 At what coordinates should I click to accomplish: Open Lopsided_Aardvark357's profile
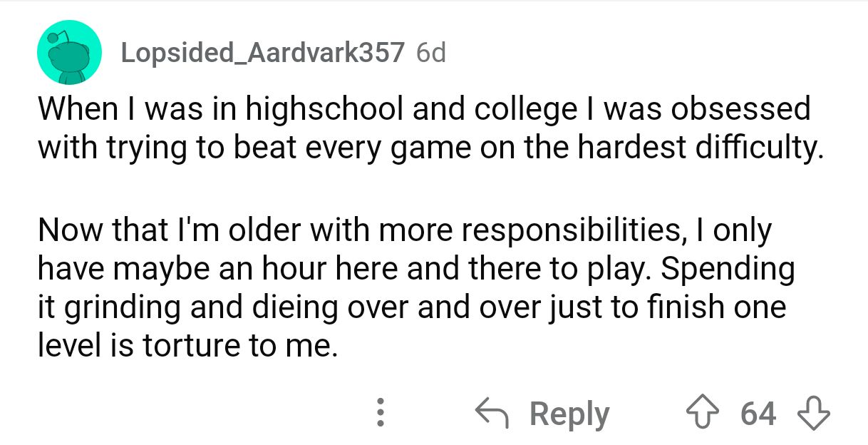pos(263,52)
